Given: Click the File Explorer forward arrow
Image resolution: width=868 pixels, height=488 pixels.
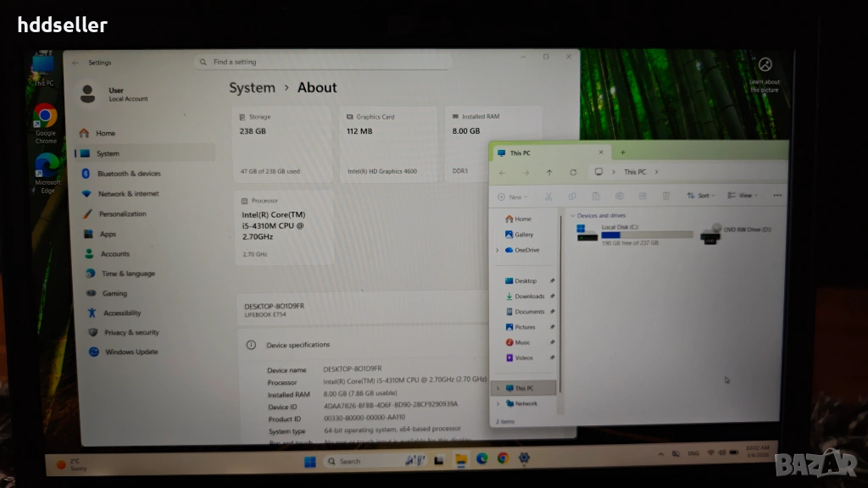Looking at the screenshot, I should pyautogui.click(x=526, y=173).
